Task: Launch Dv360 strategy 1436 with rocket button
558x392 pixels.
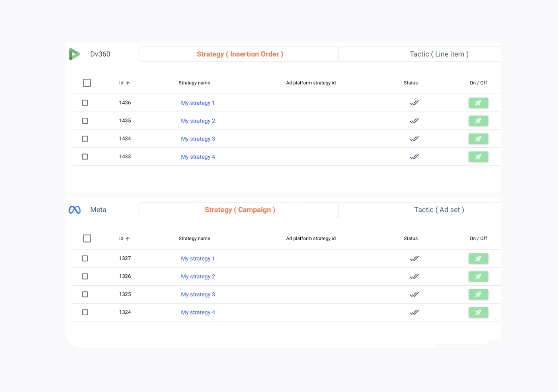Action: coord(478,103)
